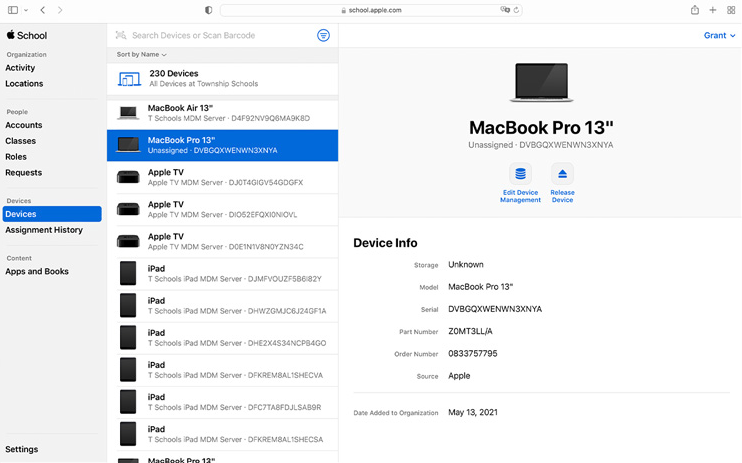Click the iPad icon for DFC7TA8FDJLSAB9R
742x463 pixels.
click(x=128, y=401)
